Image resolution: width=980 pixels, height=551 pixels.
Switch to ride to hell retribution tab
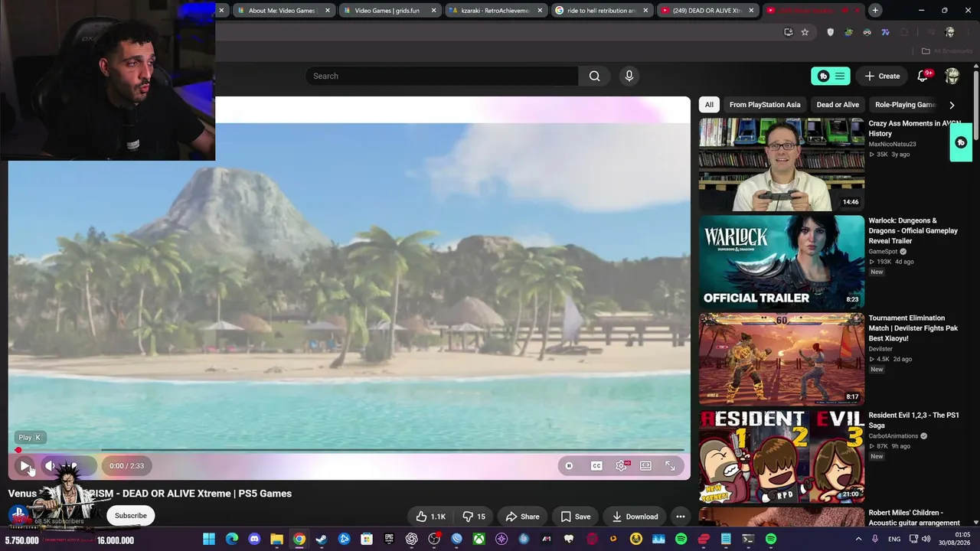(601, 11)
